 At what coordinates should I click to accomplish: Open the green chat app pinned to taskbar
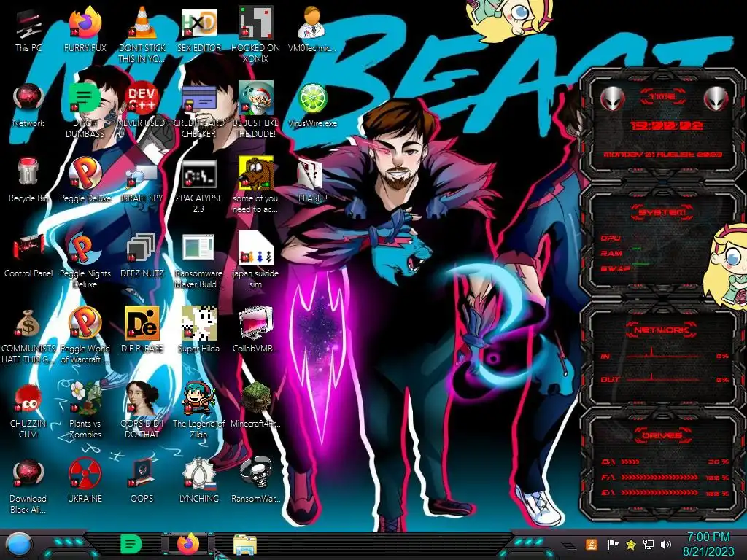tap(131, 544)
